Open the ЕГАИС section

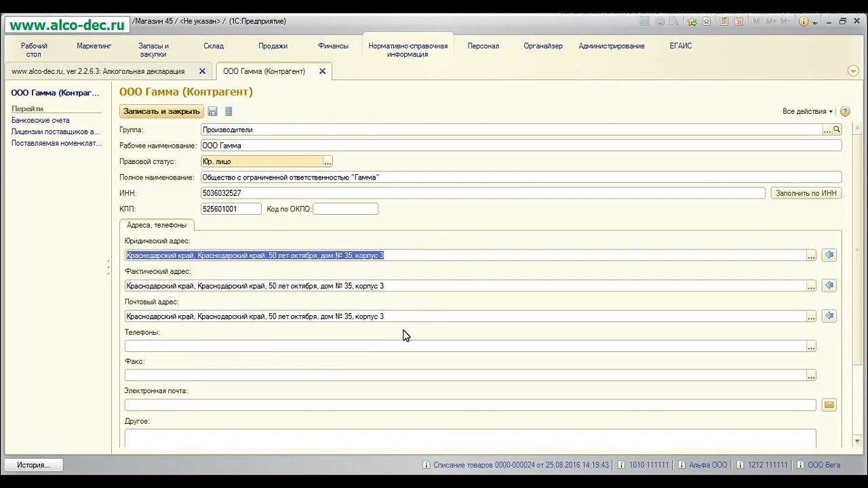681,46
